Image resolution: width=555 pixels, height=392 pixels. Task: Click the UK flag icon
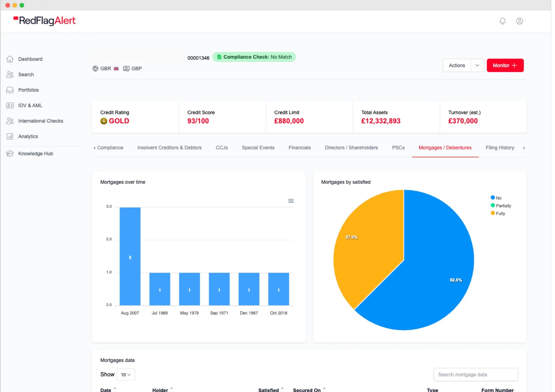click(x=116, y=68)
